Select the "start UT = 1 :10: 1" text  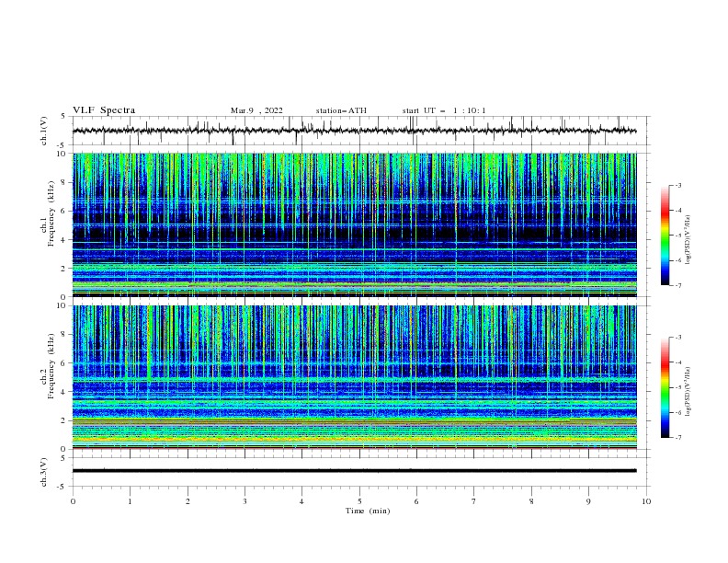[444, 110]
